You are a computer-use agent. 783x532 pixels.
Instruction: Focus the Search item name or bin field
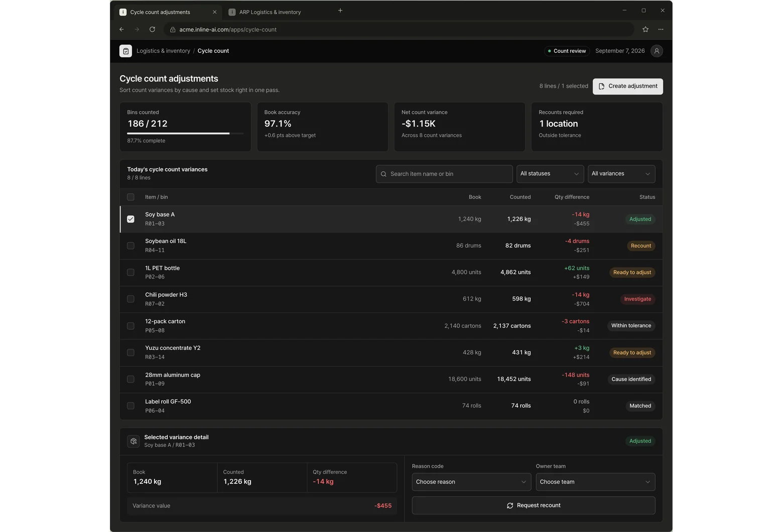pos(444,174)
